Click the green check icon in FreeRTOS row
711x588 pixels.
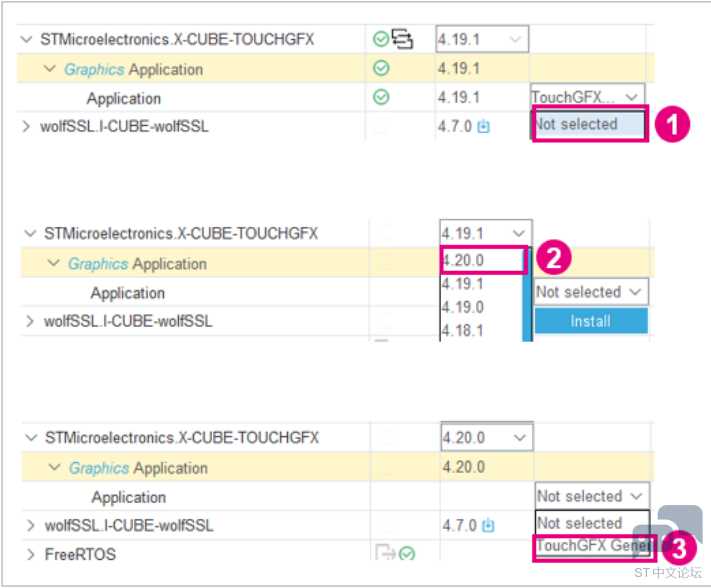click(x=407, y=554)
